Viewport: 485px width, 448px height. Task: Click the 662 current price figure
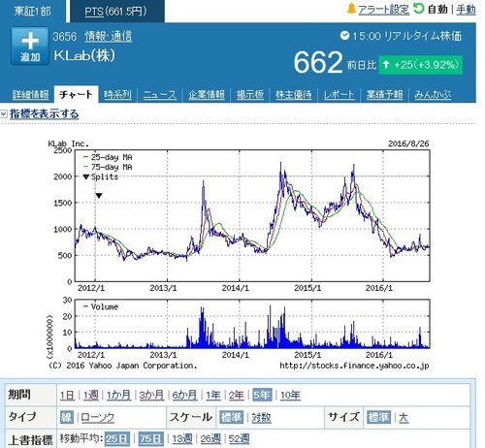tap(318, 62)
